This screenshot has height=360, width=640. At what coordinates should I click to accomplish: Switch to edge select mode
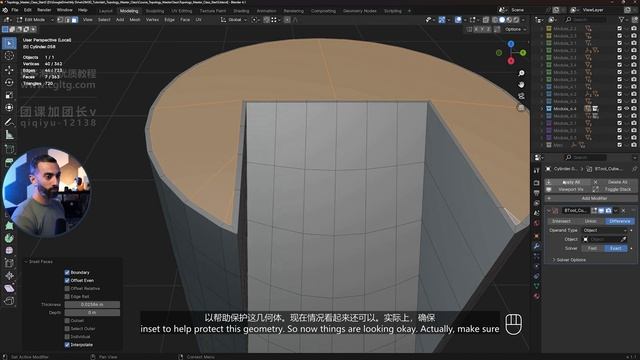pos(67,20)
